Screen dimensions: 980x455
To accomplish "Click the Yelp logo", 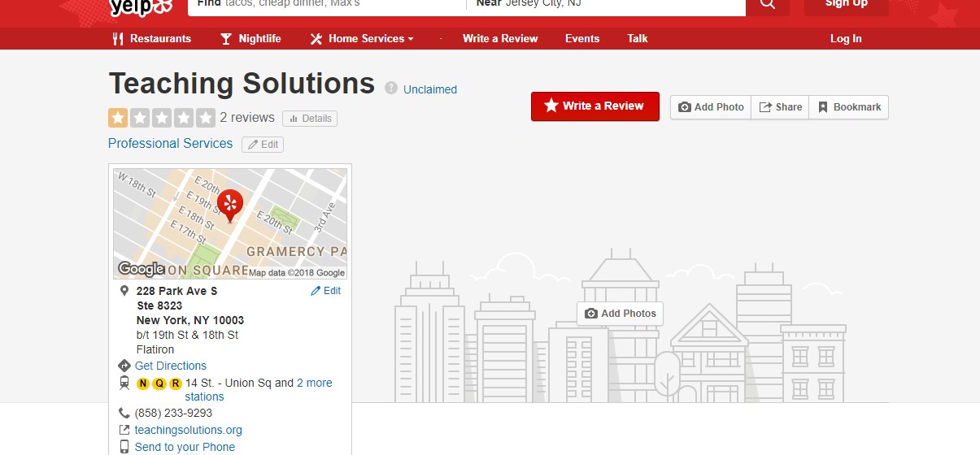I will (x=142, y=6).
